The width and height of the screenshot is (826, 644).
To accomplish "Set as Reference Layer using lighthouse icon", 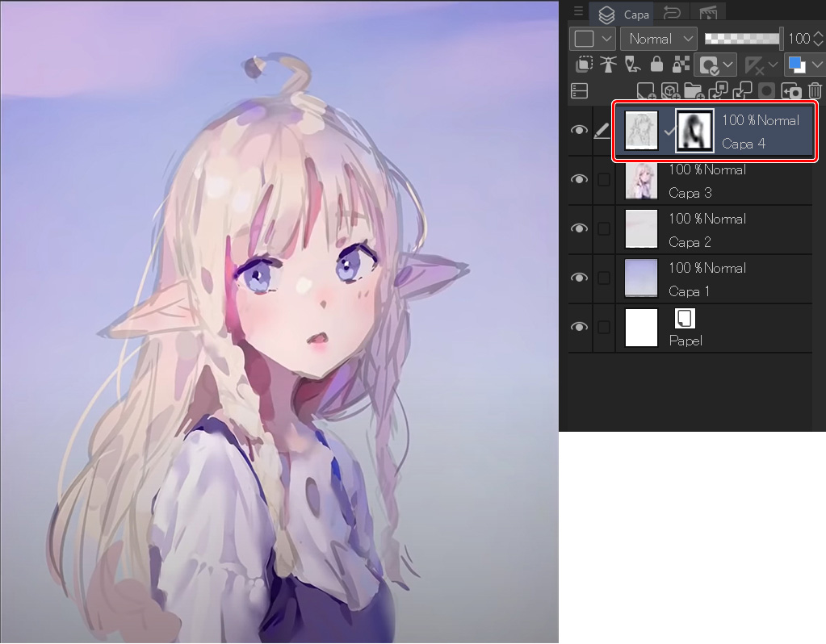I will click(x=607, y=65).
